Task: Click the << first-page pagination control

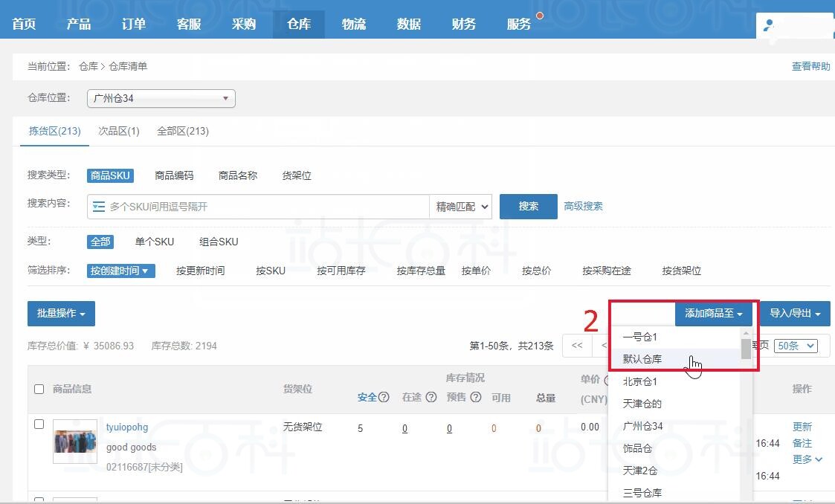Action: coord(576,346)
